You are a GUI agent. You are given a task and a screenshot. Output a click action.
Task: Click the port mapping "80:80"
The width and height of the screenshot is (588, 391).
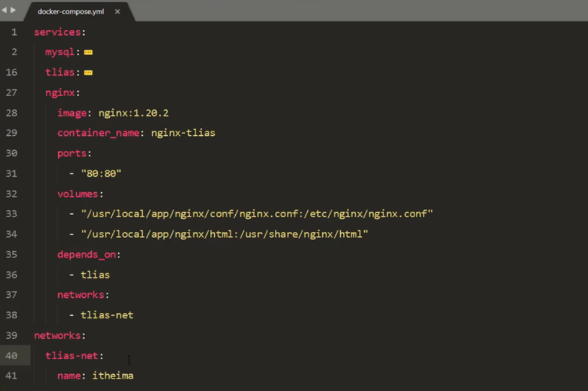pyautogui.click(x=101, y=174)
